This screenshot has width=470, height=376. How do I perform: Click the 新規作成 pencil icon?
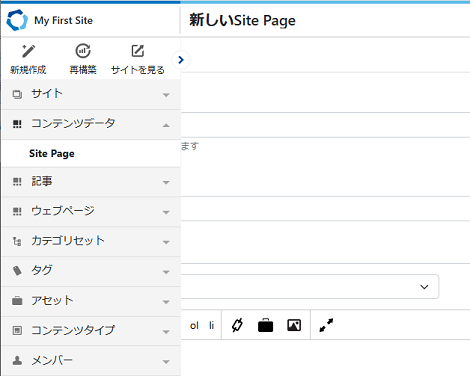pyautogui.click(x=28, y=51)
